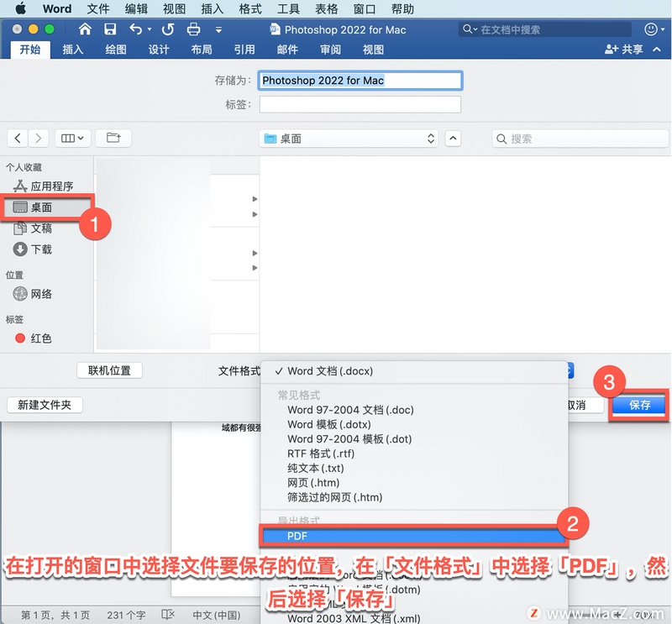This screenshot has width=672, height=624.
Task: Click the 共享 share button
Action: pos(624,50)
